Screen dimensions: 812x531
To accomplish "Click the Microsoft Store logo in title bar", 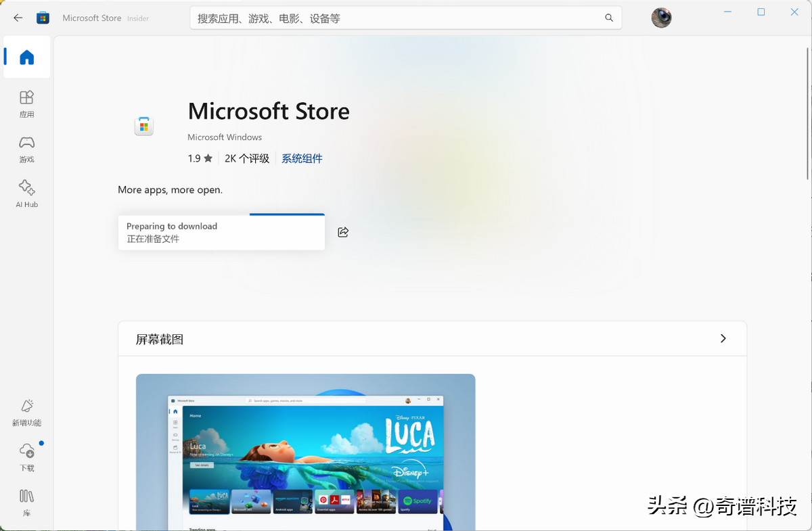I will click(x=43, y=18).
